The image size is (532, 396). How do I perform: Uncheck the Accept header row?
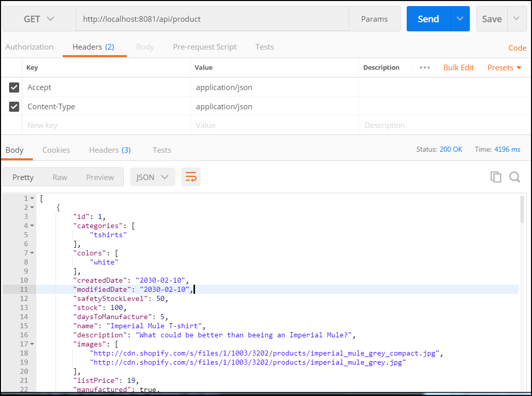(13, 87)
